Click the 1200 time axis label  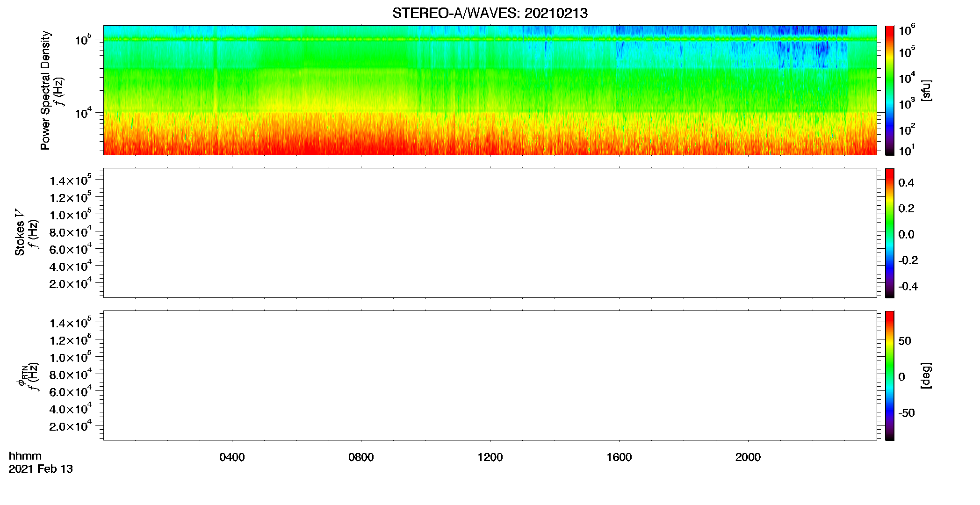(x=490, y=457)
